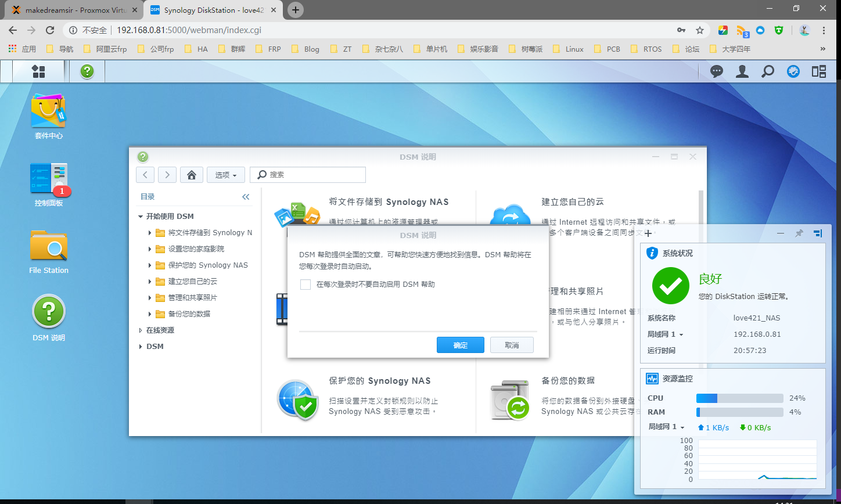The image size is (841, 504).
Task: Click the RAM usage bar in 资源监控
Action: pyautogui.click(x=739, y=412)
